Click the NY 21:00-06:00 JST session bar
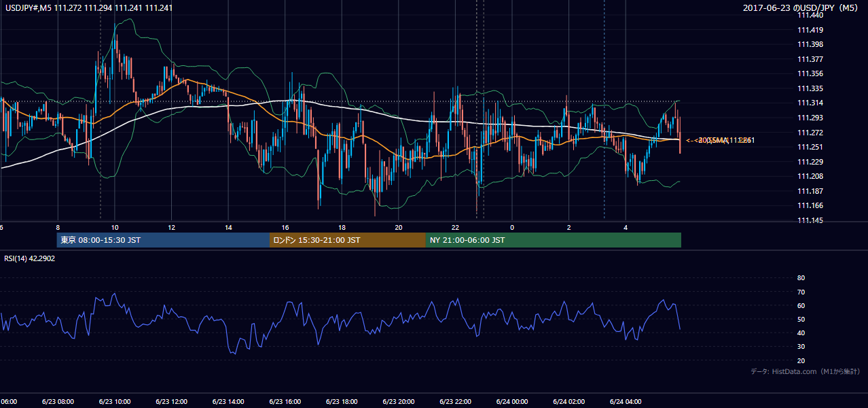868x408 pixels. click(554, 240)
